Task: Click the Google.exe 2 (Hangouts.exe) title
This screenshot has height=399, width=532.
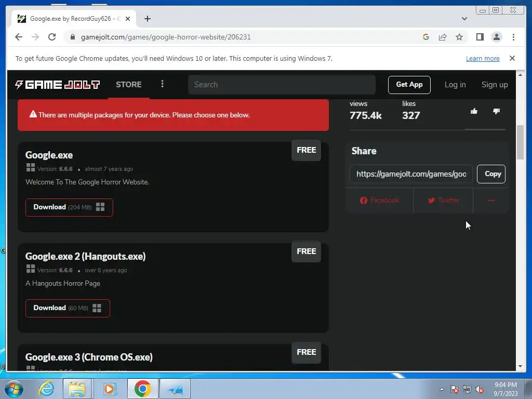Action: tap(85, 256)
